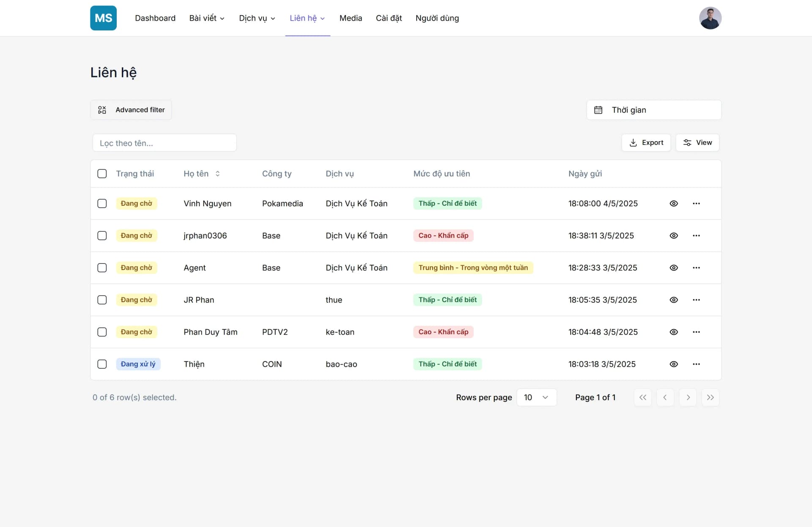The image size is (812, 527).
Task: Open the Media section
Action: pos(351,18)
